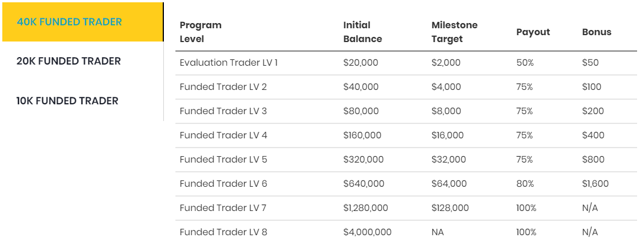Click the Payout column header

(x=533, y=32)
